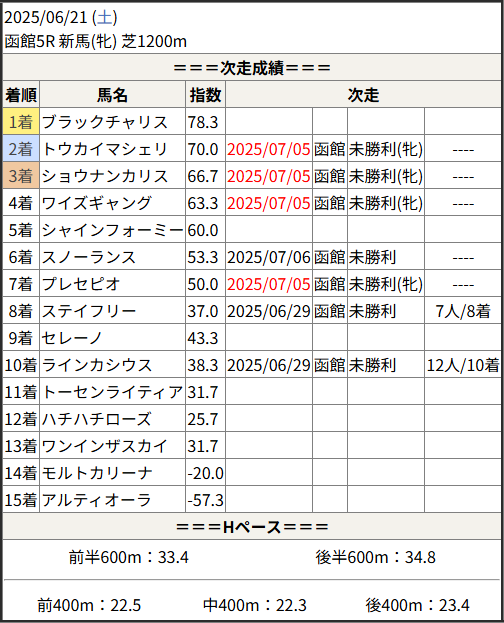The height and width of the screenshot is (623, 504).
Task: Select horse name ブラックチャリス
Action: (105, 122)
